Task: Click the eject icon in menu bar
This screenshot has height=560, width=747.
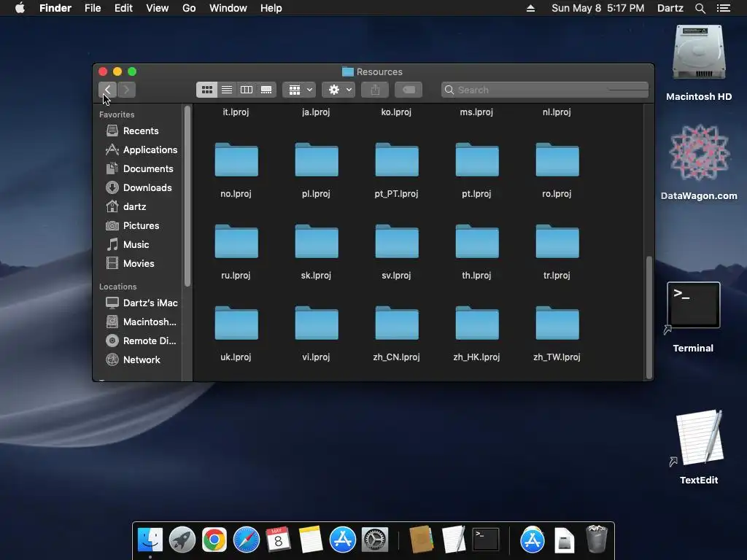Action: pyautogui.click(x=530, y=8)
